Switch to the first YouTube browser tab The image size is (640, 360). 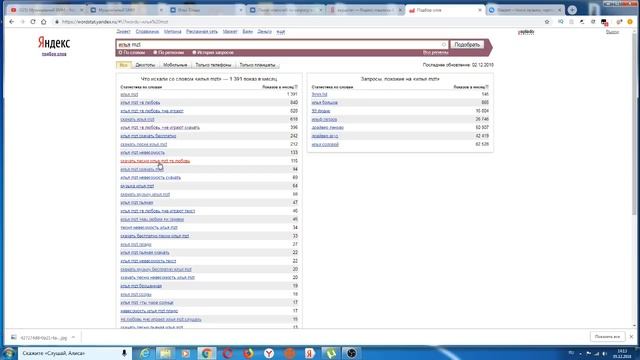pyautogui.click(x=46, y=10)
